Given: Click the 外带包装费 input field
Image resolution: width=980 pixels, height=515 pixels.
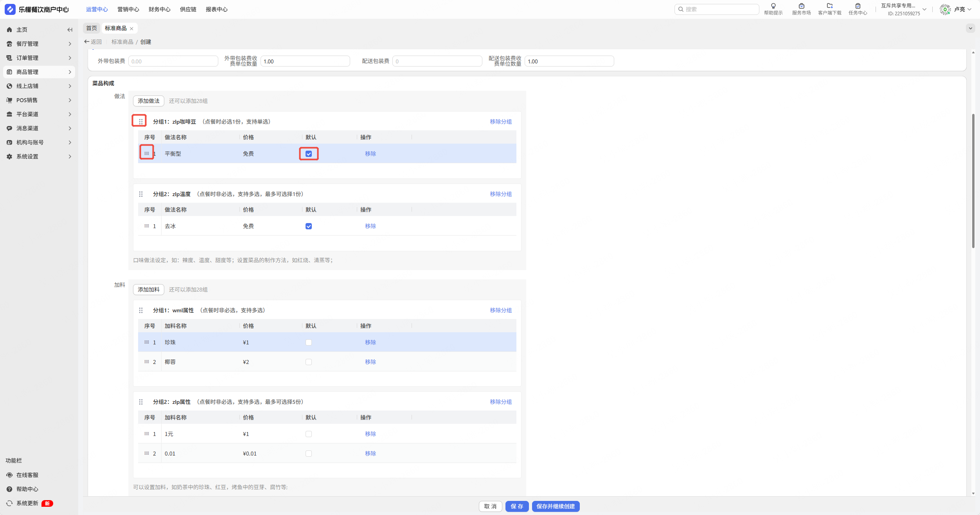Looking at the screenshot, I should coord(173,61).
